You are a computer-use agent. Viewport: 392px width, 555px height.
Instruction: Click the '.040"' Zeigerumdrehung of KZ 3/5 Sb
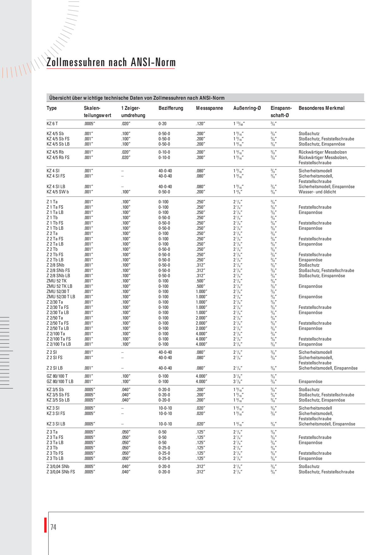click(126, 390)
